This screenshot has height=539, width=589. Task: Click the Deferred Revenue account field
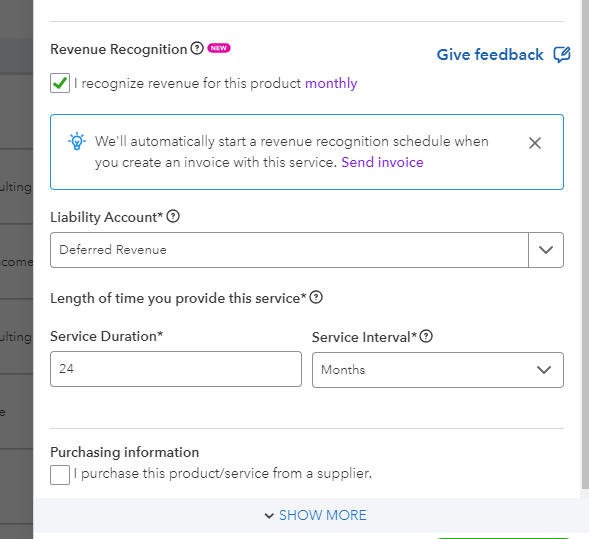pos(289,250)
